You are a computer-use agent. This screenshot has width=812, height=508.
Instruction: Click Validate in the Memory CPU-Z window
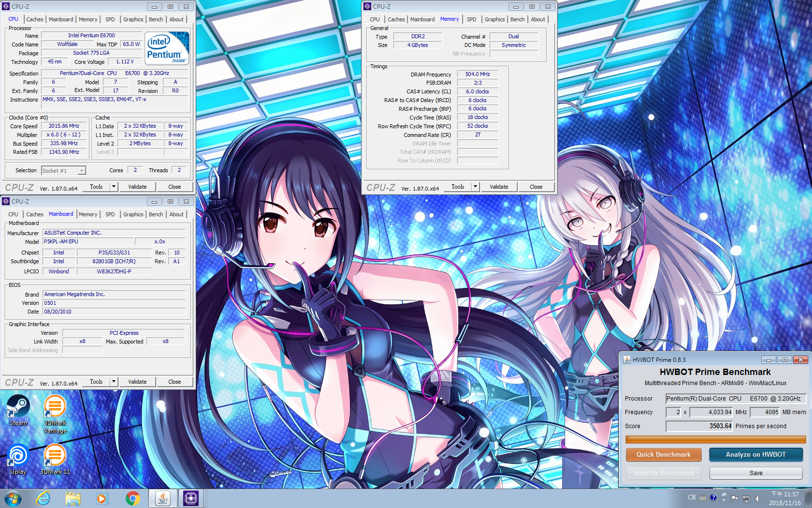point(499,187)
